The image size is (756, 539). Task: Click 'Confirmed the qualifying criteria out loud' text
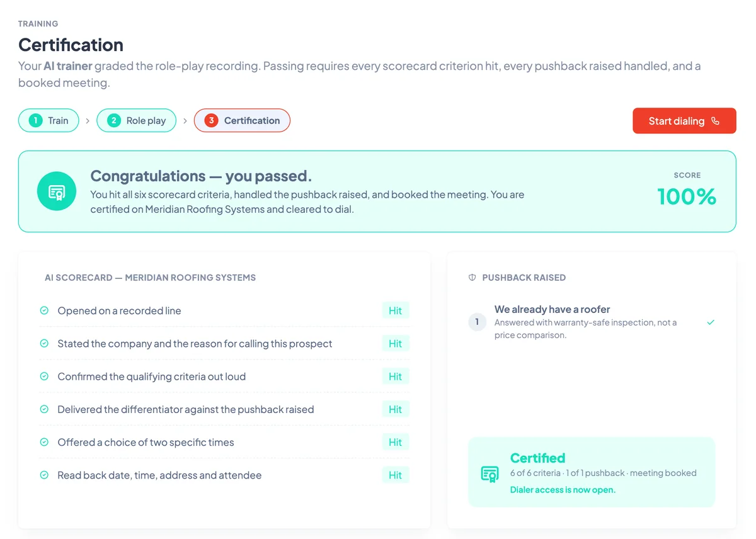pos(152,376)
